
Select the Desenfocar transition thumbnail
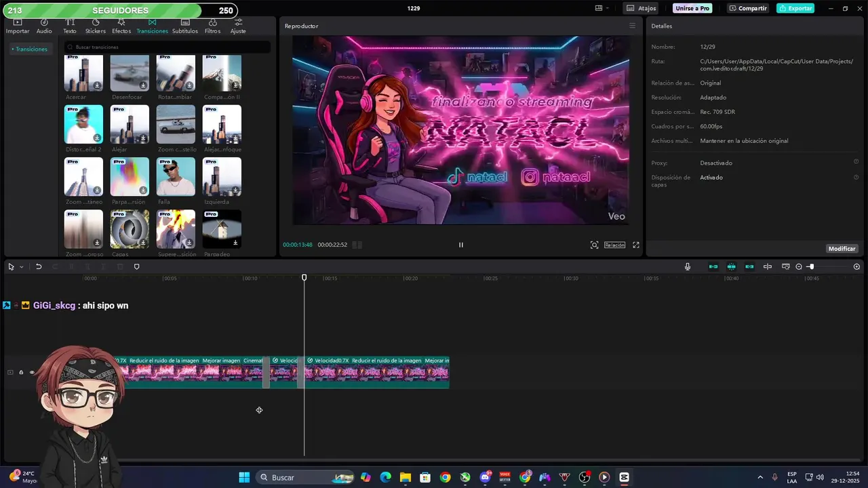pos(130,73)
